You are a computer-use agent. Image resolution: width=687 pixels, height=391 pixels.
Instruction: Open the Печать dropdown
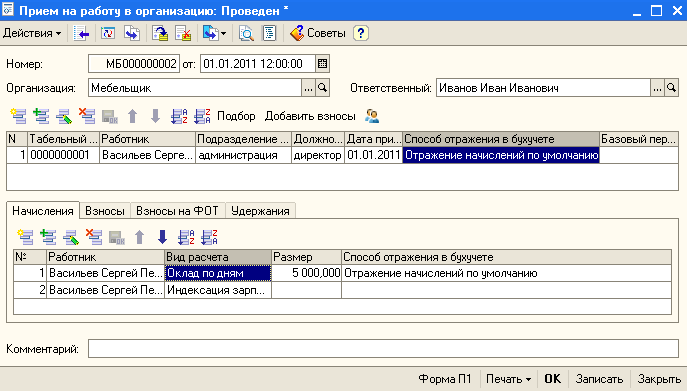(x=508, y=379)
